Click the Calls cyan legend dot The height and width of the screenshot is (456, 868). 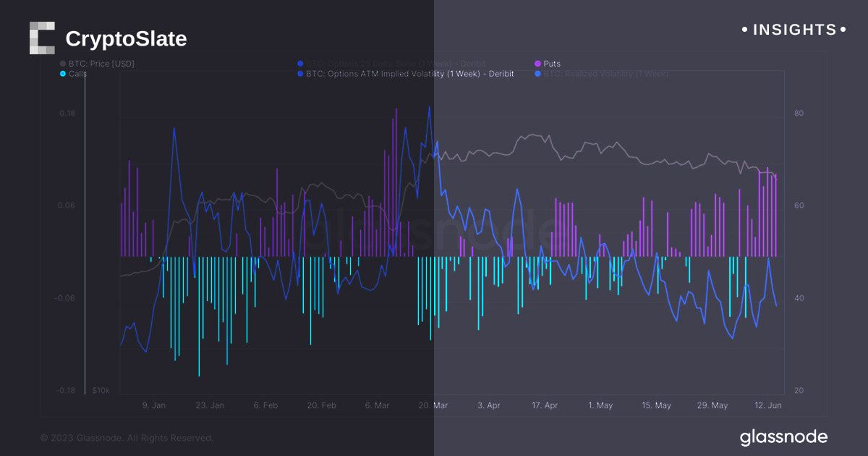63,74
